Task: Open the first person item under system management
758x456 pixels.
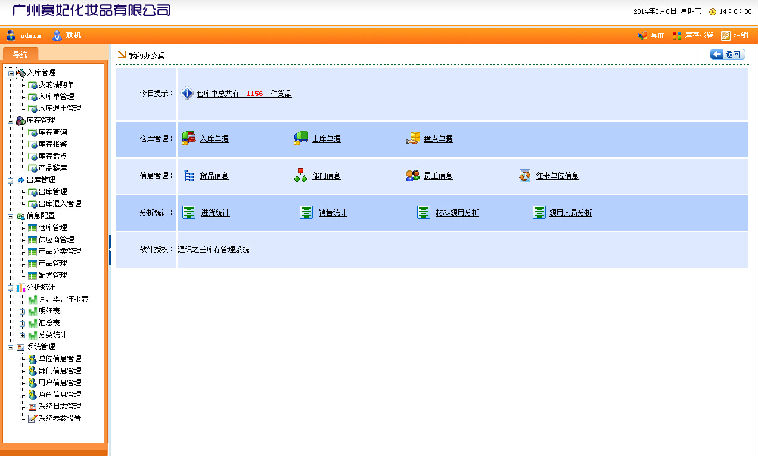Action: (60, 359)
